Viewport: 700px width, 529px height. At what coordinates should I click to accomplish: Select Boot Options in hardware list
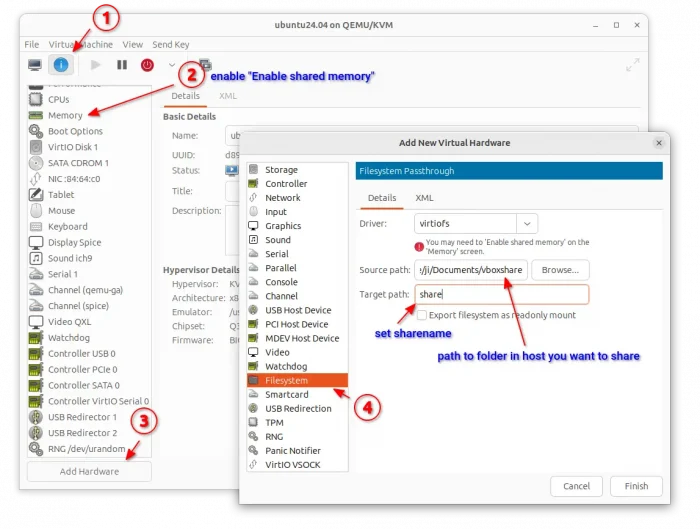89,131
